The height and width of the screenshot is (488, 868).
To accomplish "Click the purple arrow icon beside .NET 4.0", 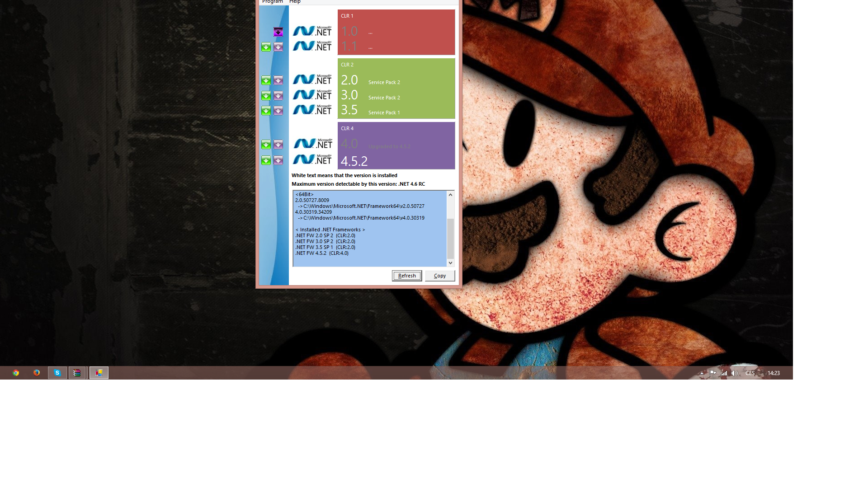I will click(x=278, y=145).
